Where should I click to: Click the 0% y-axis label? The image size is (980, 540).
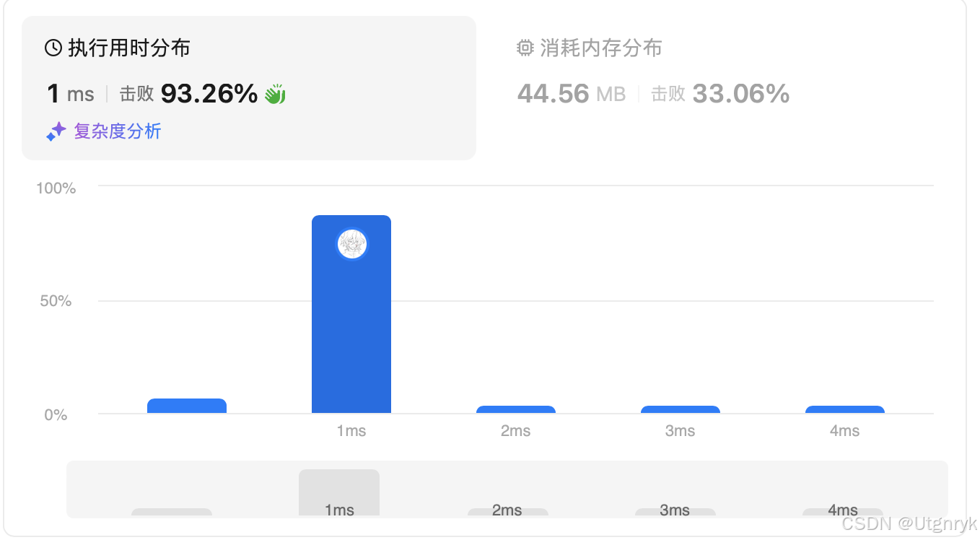click(56, 415)
